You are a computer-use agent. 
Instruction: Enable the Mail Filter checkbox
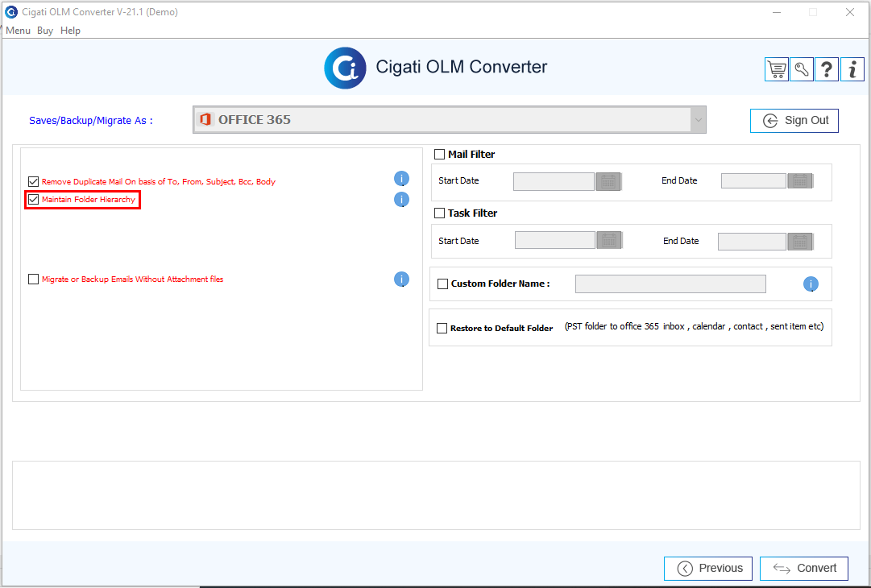click(x=439, y=155)
